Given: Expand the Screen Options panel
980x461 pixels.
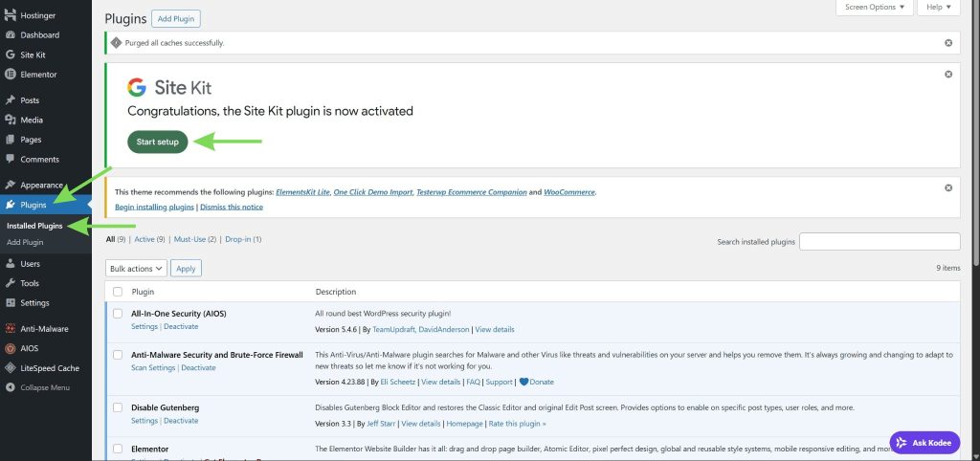Looking at the screenshot, I should [x=875, y=8].
